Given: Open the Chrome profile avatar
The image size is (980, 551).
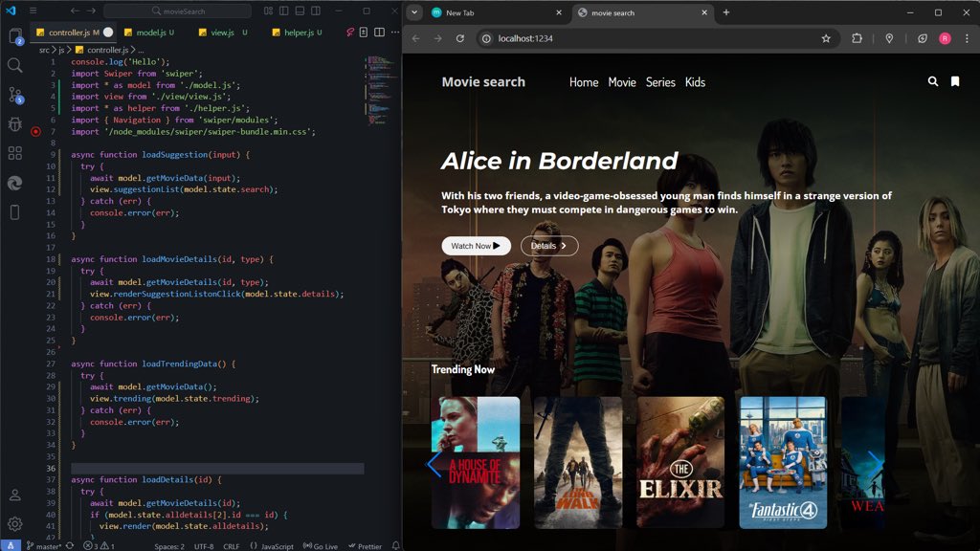Looking at the screenshot, I should point(945,38).
